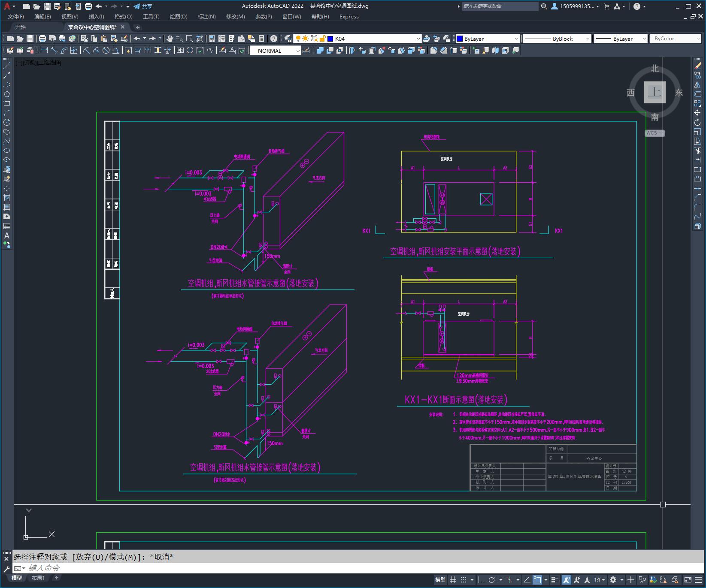Expand the ByBlock linetype dropdown
Screen dimensions: 706x588
pos(588,39)
